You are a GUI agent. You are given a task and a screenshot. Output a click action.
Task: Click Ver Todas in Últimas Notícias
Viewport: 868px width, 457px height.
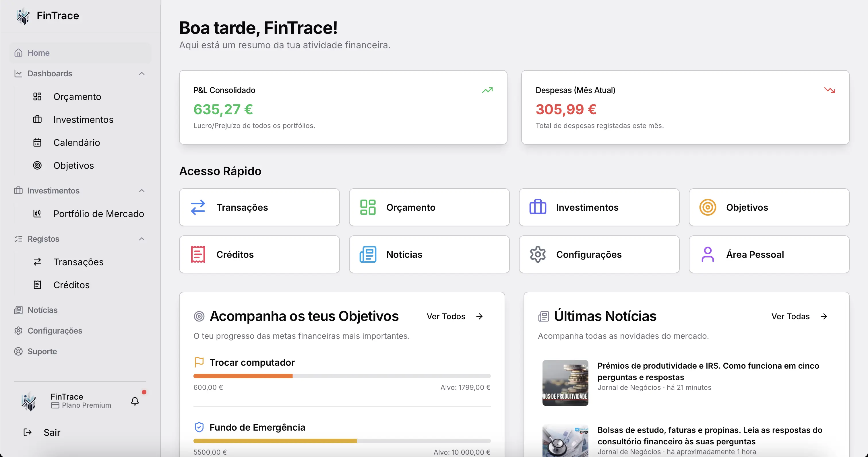click(790, 316)
